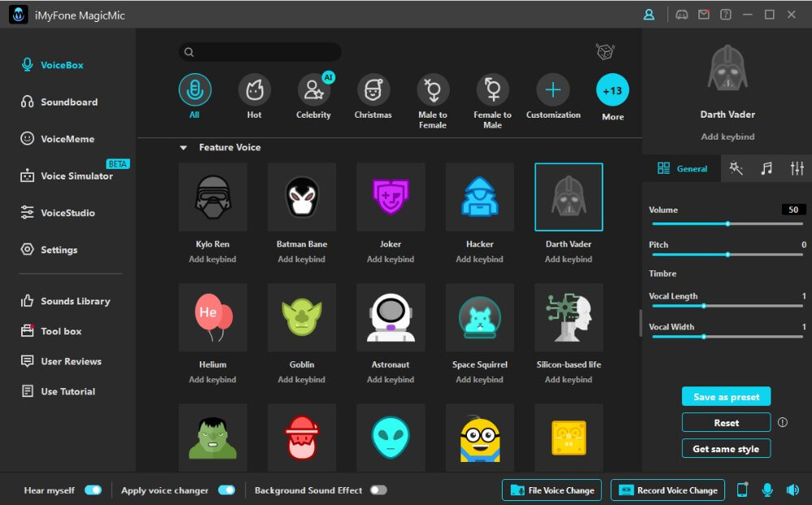Switch to the magic wand effects tab

click(x=736, y=168)
